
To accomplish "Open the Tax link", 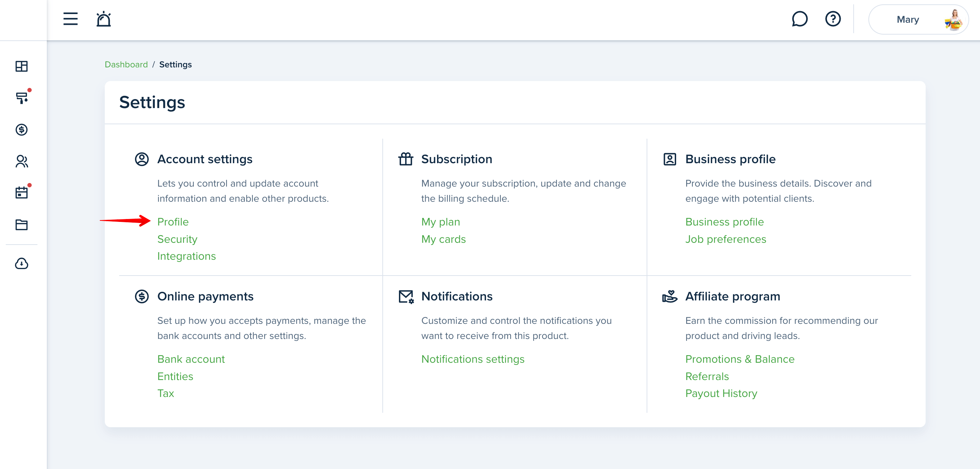I will [x=166, y=394].
